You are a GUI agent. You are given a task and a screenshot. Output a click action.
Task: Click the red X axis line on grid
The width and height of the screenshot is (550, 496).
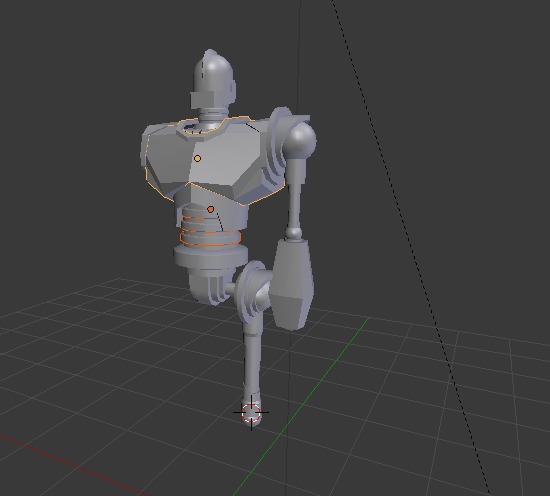70,464
